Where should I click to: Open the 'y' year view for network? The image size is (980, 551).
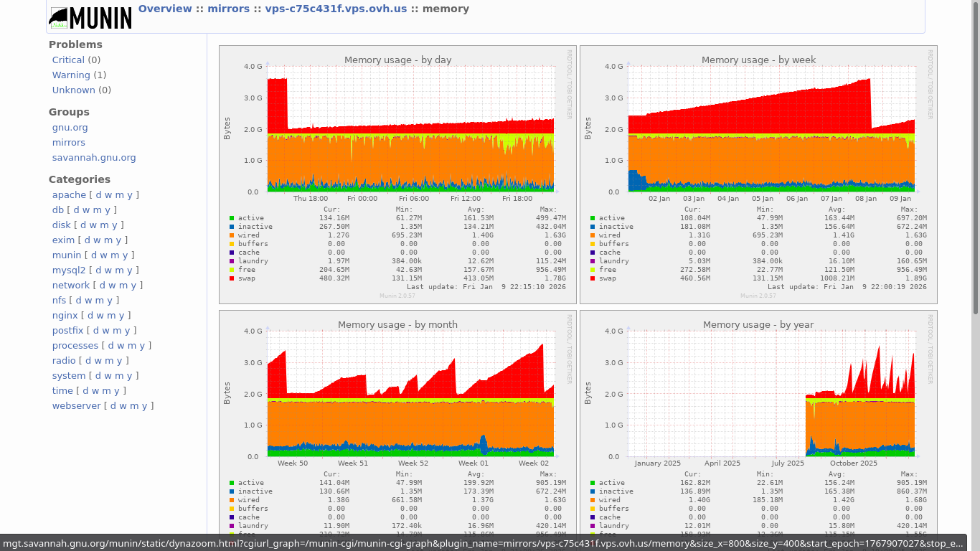[x=134, y=286]
